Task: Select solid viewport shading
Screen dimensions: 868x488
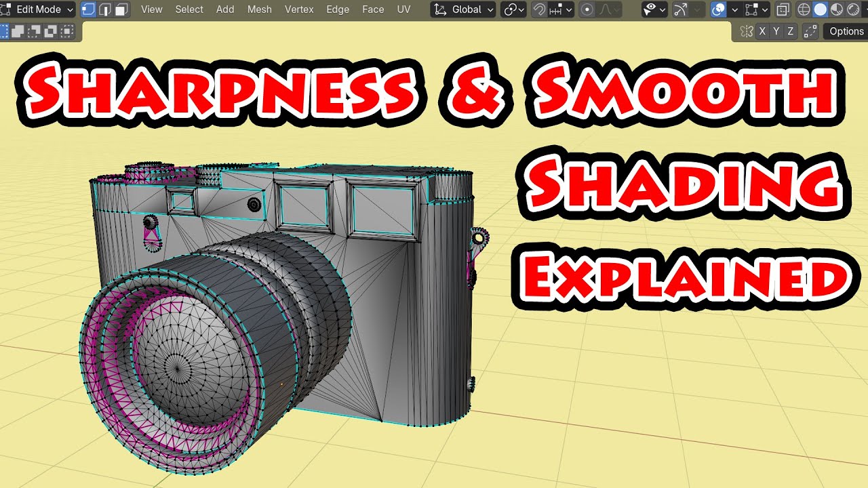Action: coord(820,9)
